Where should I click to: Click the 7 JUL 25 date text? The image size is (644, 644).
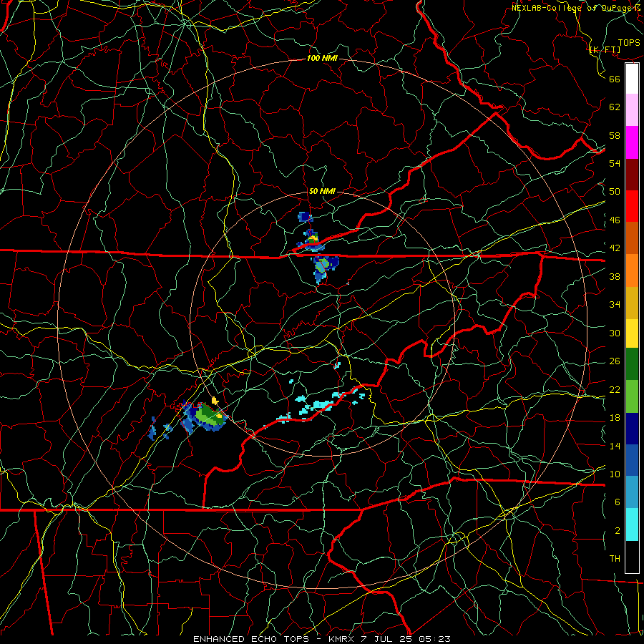pos(387,639)
